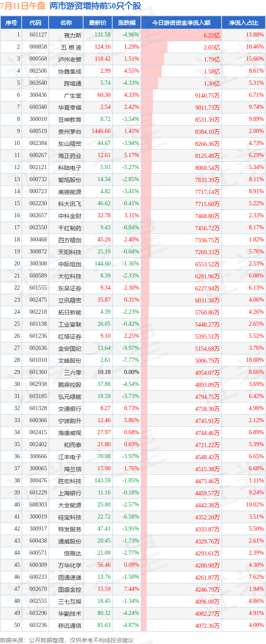Select stock name 泸州老窖
266x644 pixels.
[70, 59]
